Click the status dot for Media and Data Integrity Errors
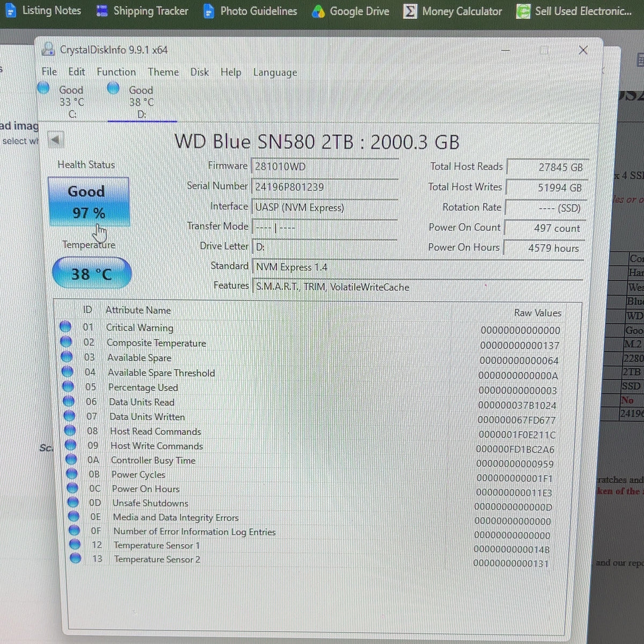The width and height of the screenshot is (644, 644). tap(74, 516)
